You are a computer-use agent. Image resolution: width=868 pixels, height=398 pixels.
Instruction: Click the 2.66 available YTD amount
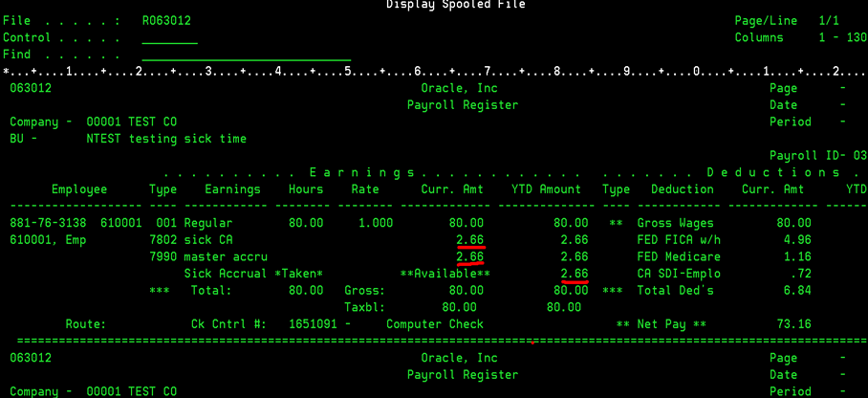[575, 274]
